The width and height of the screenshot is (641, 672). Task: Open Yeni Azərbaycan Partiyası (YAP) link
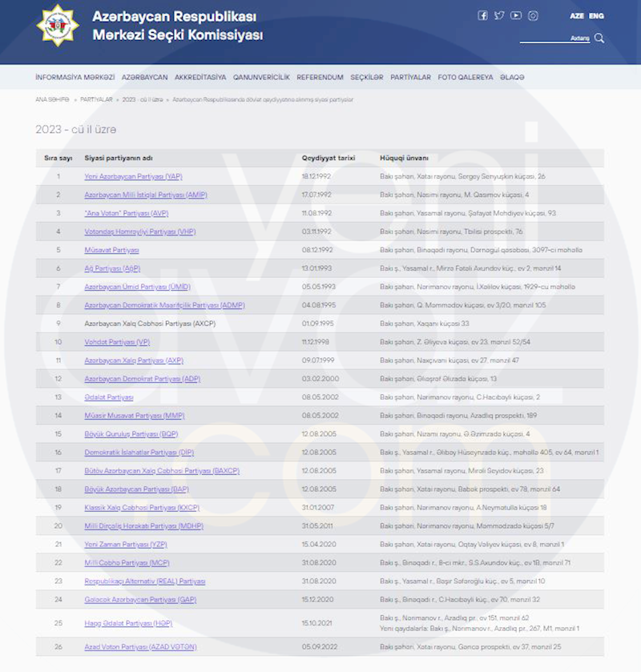[133, 176]
